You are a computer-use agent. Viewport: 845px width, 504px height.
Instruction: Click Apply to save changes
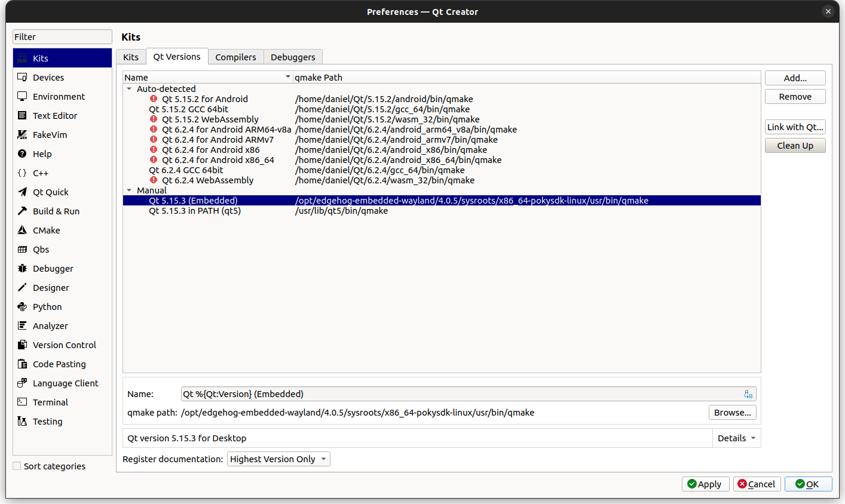[705, 484]
